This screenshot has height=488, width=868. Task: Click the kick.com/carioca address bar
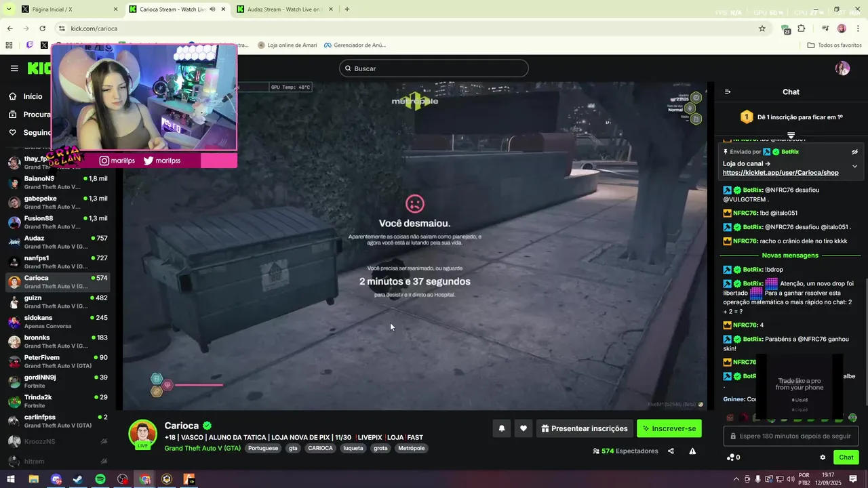tap(407, 28)
